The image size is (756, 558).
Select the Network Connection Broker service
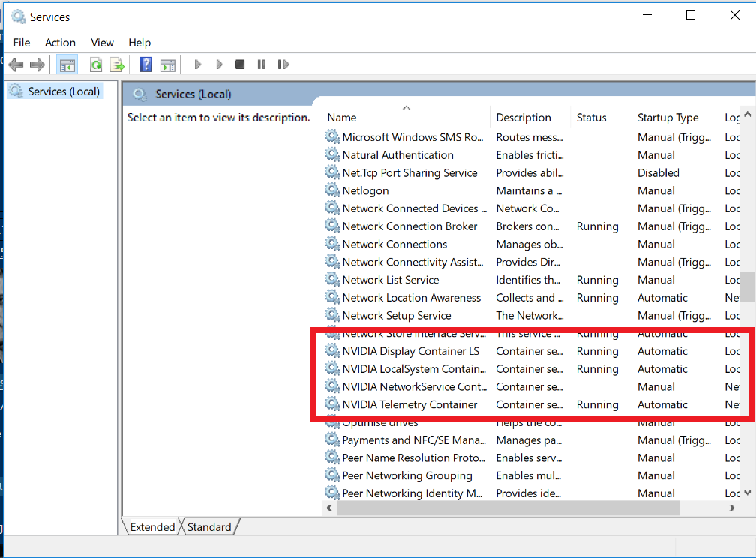click(x=532, y=226)
